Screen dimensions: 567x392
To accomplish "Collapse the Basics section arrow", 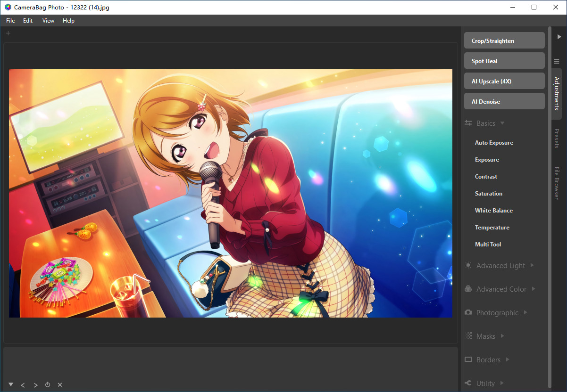I will pyautogui.click(x=502, y=123).
